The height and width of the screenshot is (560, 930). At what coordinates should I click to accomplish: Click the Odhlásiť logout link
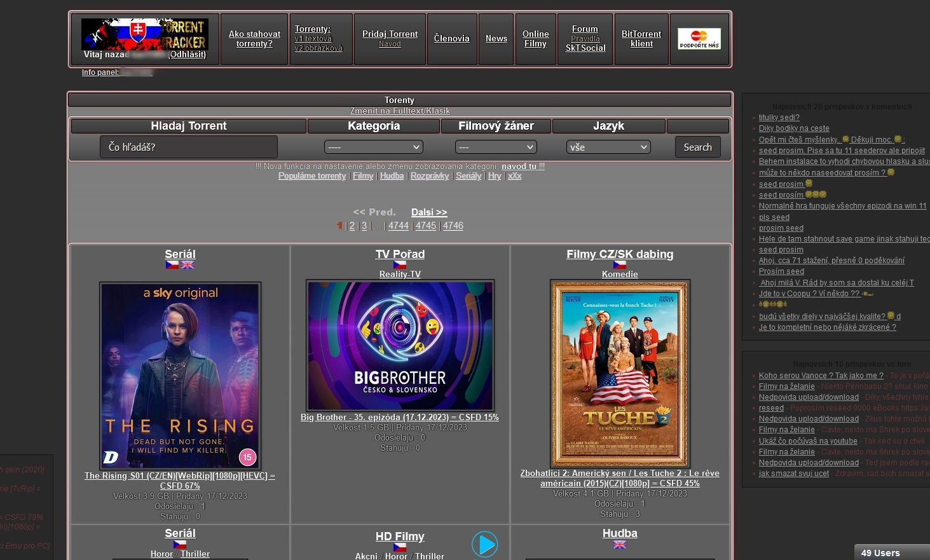(x=188, y=55)
